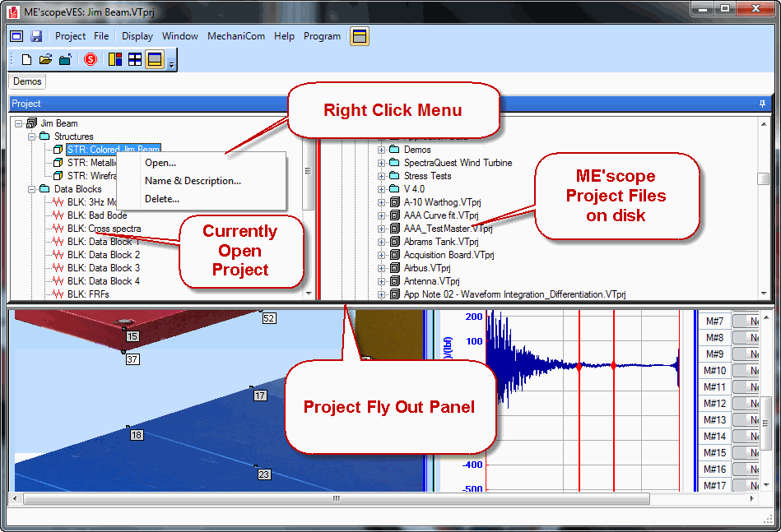Click the teal folder with arrow toolbar icon
Screen dimensions: 781x532
coord(65,60)
